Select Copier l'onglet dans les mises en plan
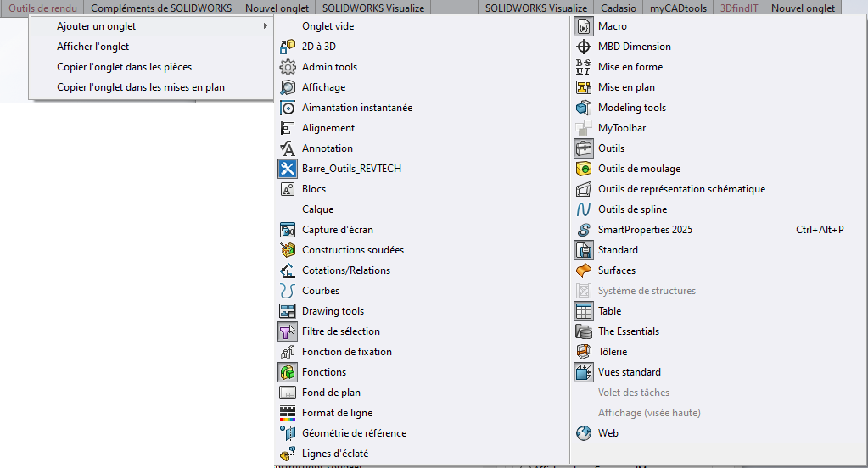The image size is (868, 468). click(141, 87)
